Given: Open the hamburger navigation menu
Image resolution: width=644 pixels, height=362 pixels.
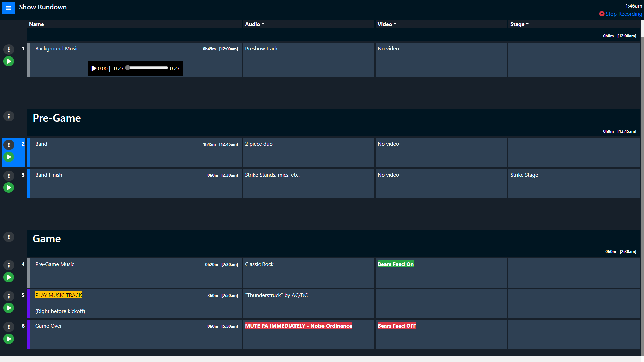Looking at the screenshot, I should point(8,8).
